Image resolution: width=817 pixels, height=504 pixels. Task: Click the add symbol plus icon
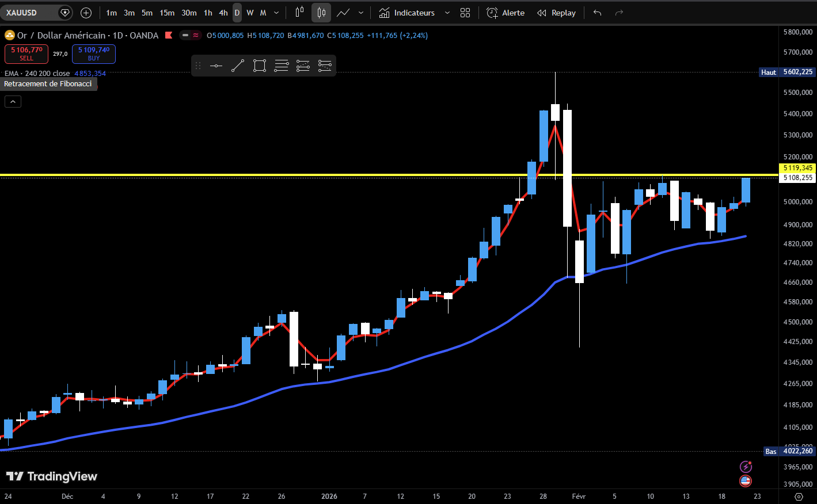point(86,13)
